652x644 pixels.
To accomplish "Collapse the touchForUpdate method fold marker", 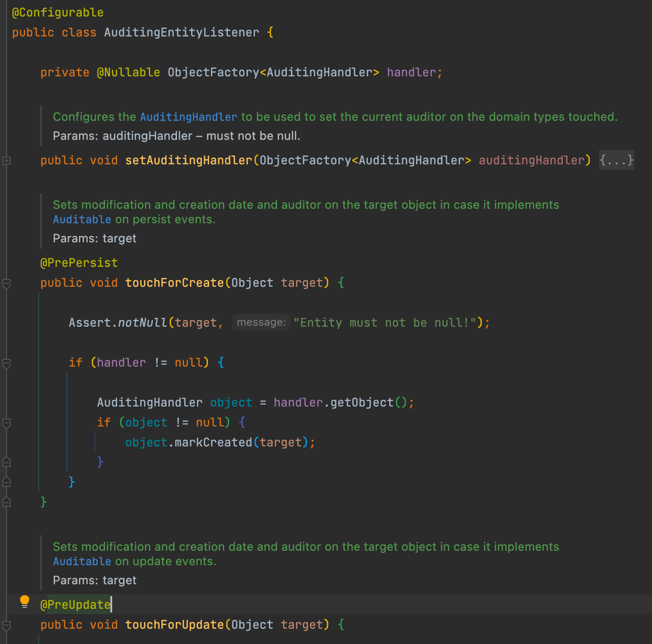I will pyautogui.click(x=7, y=625).
